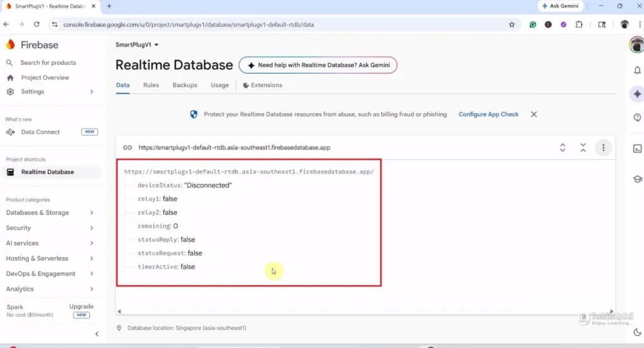Go back in browser

click(x=6, y=24)
